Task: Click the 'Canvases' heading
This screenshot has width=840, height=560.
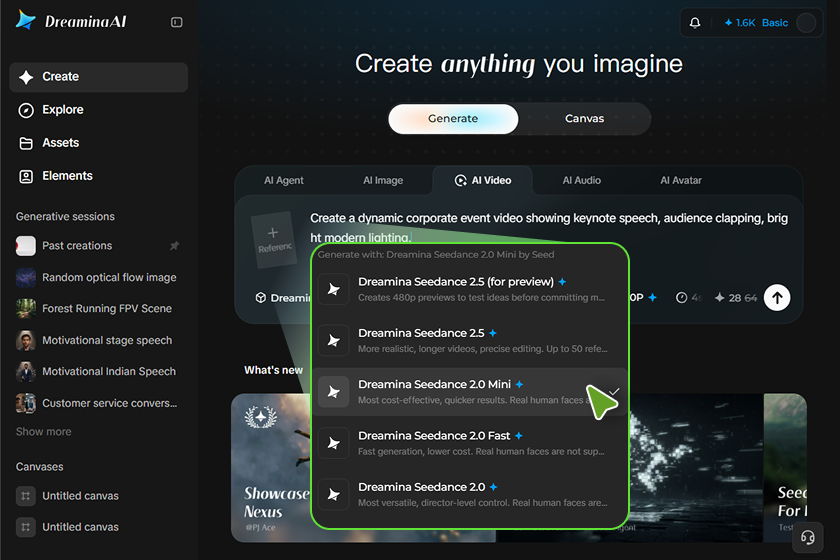Action: click(x=40, y=467)
